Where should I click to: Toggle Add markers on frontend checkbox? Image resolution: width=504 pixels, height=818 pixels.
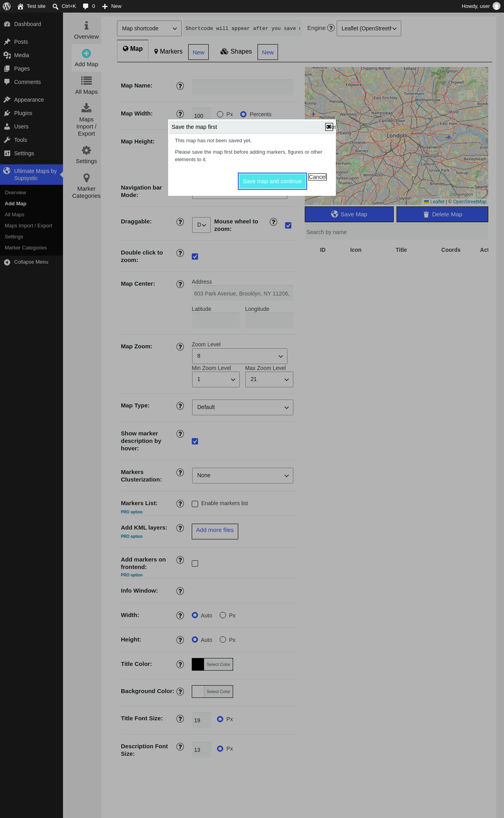coord(195,563)
